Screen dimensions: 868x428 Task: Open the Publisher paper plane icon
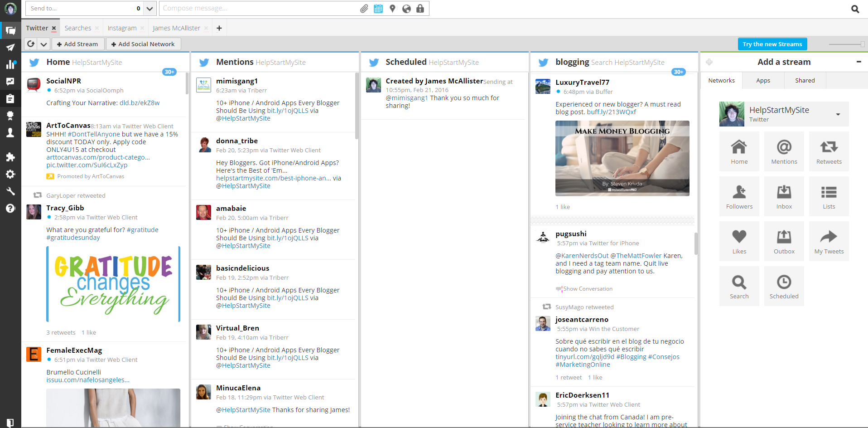10,48
